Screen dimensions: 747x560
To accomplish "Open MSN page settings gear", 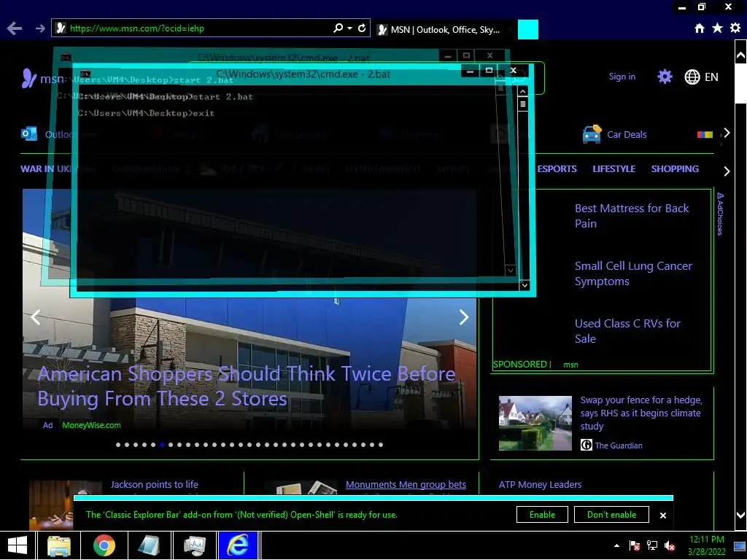I will [665, 77].
